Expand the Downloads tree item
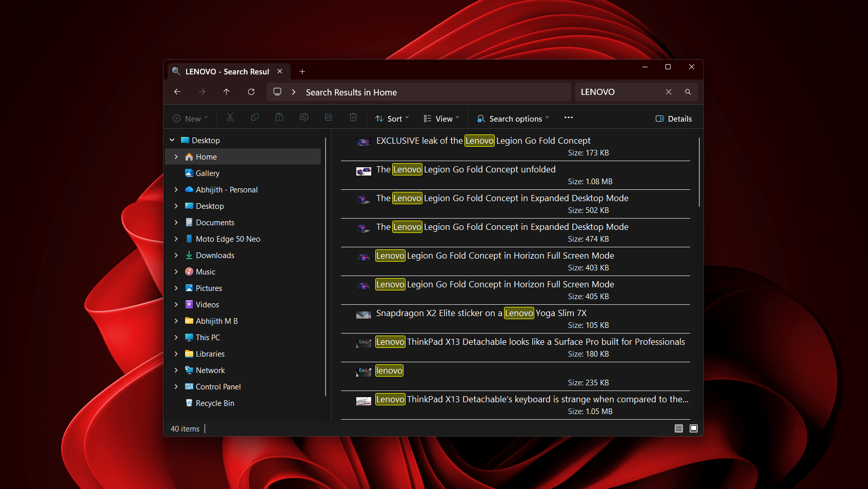868x489 pixels. (x=176, y=255)
